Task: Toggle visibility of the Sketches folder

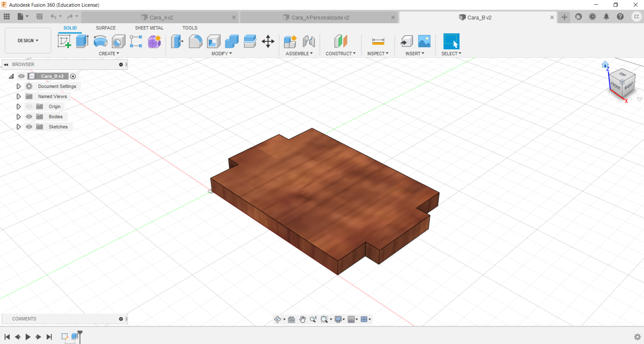Action: (29, 127)
